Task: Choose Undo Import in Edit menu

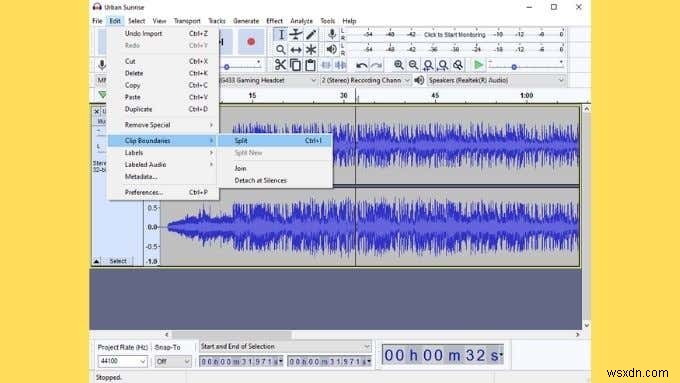Action: [x=163, y=33]
